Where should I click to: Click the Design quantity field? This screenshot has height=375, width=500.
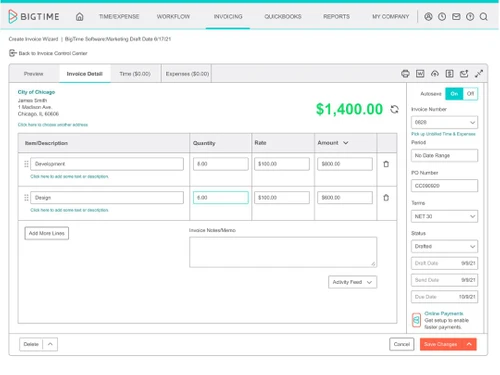coord(221,198)
